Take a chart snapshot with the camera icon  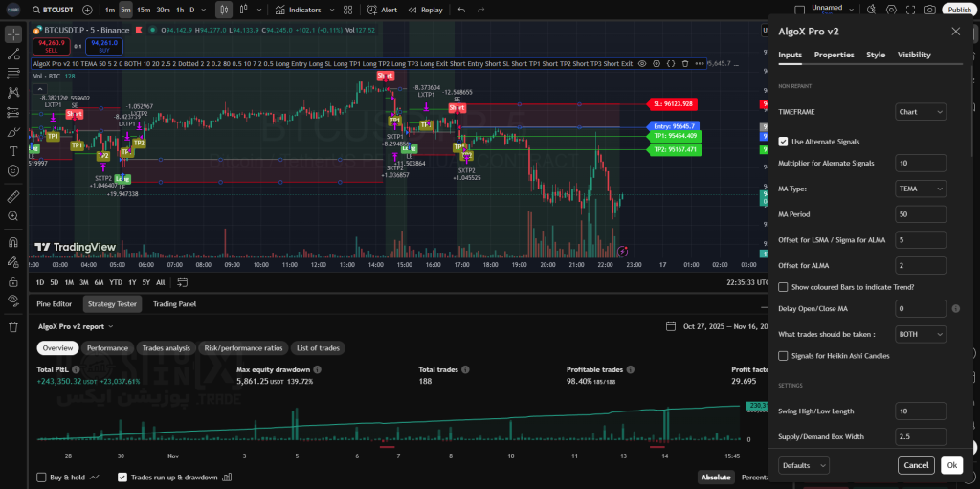pyautogui.click(x=930, y=10)
